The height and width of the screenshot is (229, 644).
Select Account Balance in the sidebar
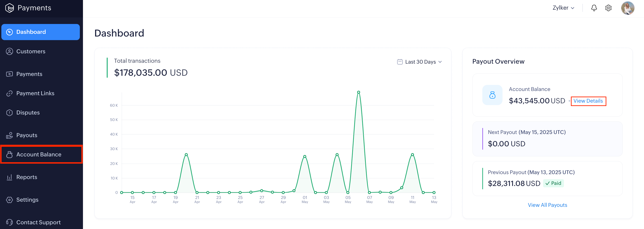(39, 155)
